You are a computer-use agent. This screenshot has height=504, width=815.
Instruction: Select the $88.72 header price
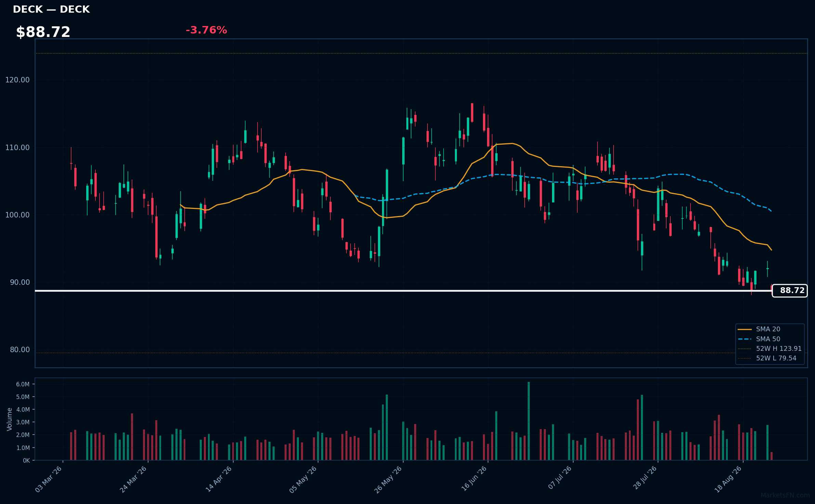tap(43, 32)
